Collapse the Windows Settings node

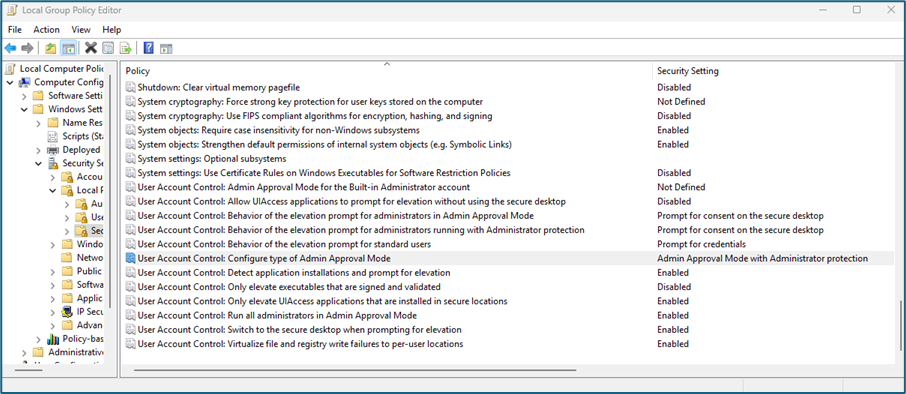[24, 109]
